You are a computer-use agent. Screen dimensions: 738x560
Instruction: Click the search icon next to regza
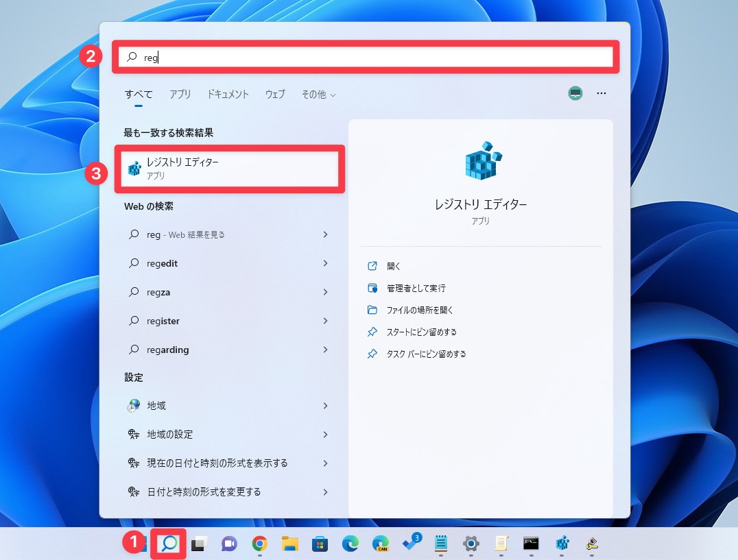pos(134,292)
